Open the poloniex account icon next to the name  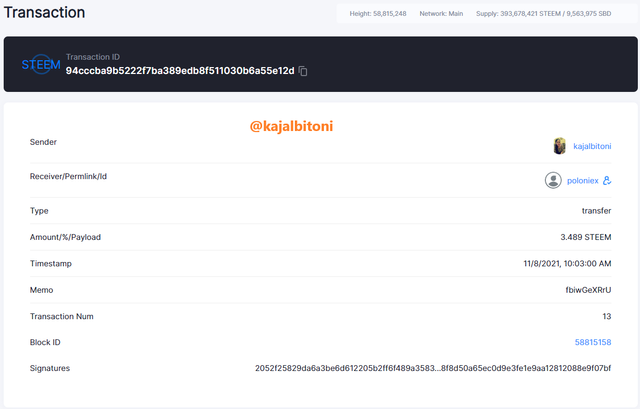click(x=607, y=180)
